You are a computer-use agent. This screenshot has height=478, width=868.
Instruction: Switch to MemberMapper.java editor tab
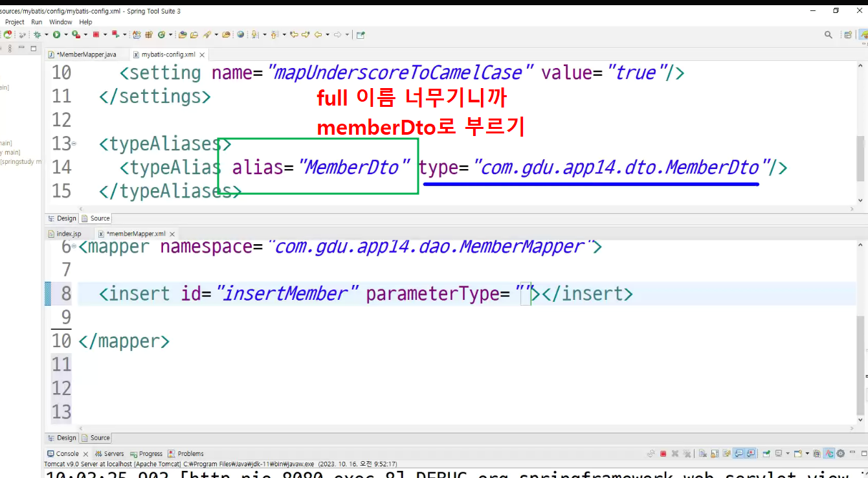(x=86, y=54)
